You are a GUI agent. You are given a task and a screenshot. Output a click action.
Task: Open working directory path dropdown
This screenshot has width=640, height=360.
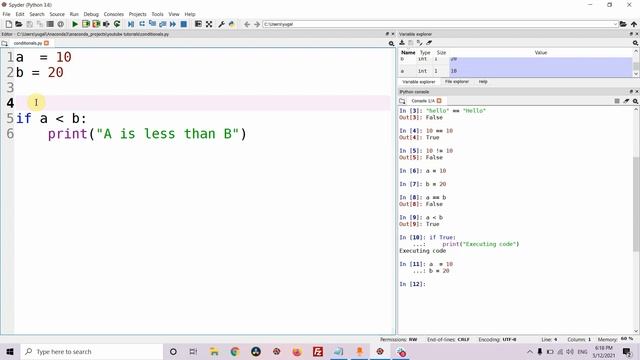pos(615,24)
